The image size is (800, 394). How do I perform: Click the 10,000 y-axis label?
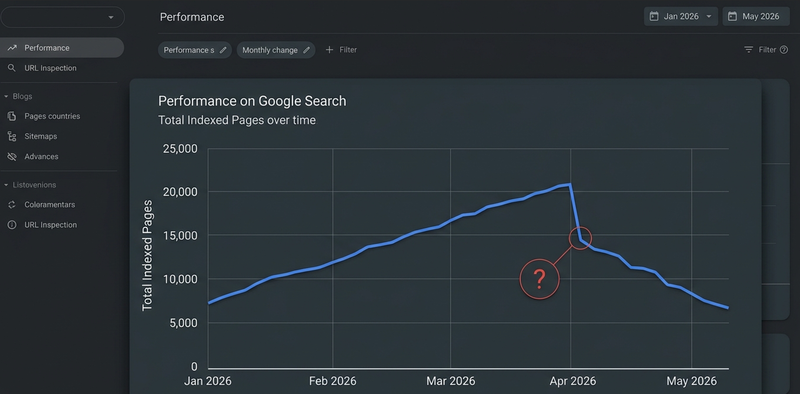point(180,279)
